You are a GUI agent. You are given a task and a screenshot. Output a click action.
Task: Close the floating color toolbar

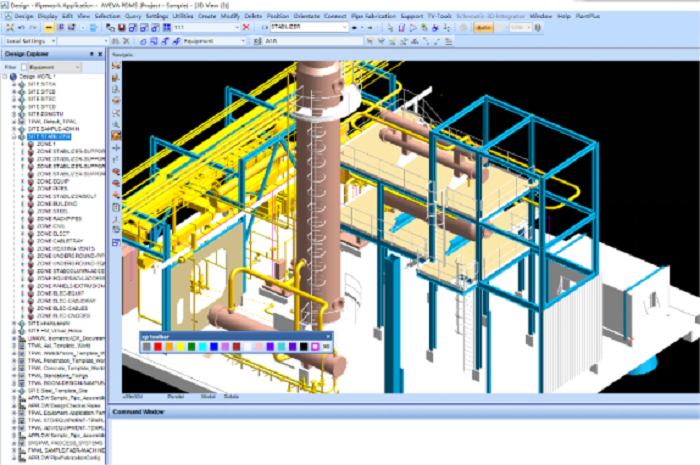click(328, 335)
